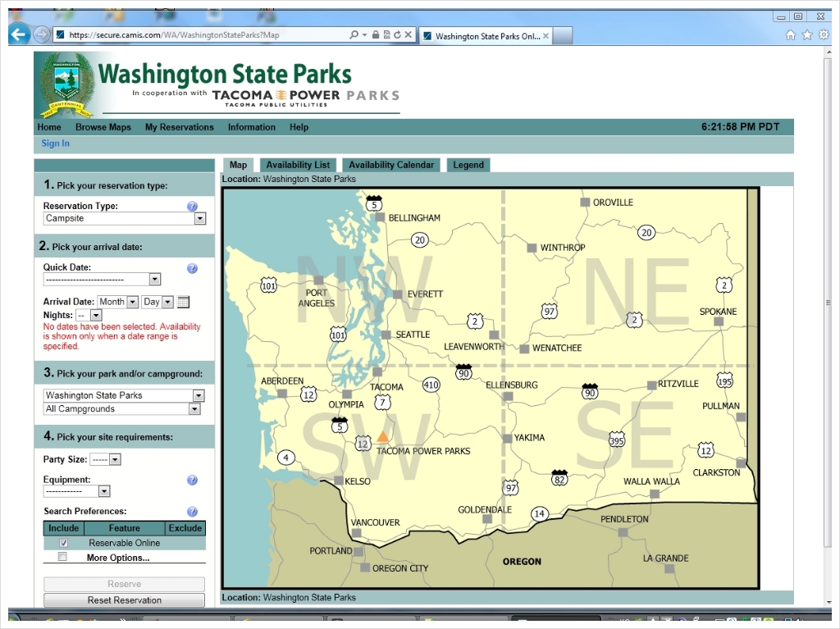Switch to the Availability Calendar tab
Screen dimensions: 840x629
pos(391,165)
